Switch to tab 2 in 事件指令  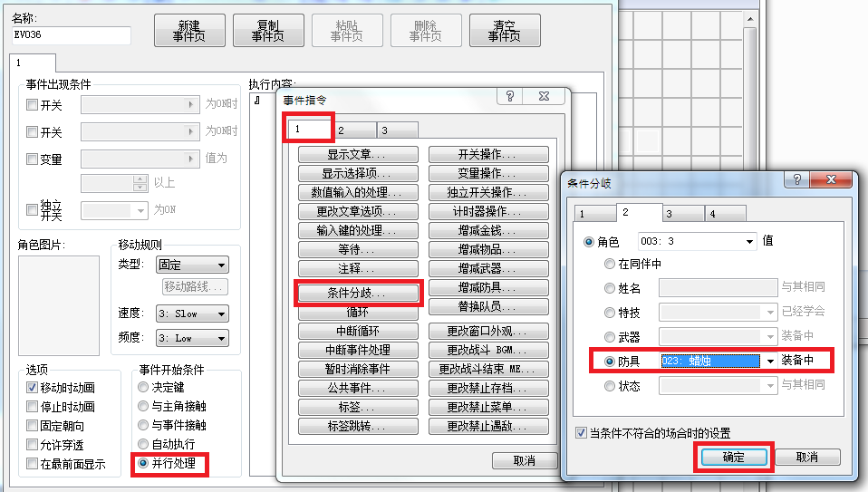[x=355, y=130]
